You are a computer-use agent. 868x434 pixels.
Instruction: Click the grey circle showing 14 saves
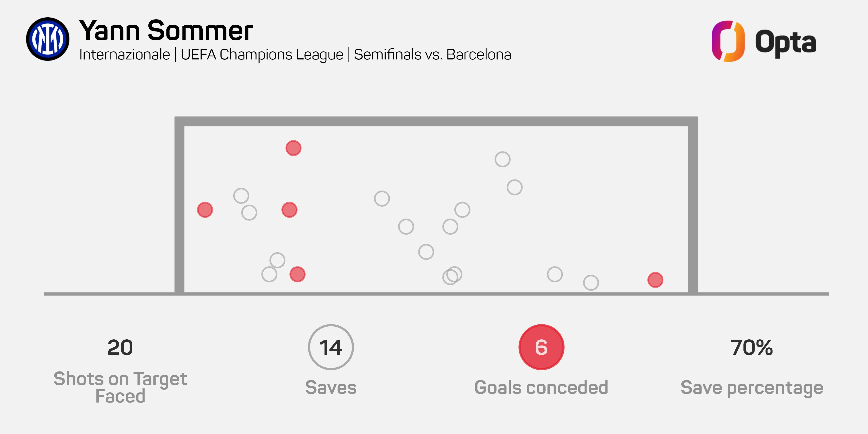coord(330,347)
